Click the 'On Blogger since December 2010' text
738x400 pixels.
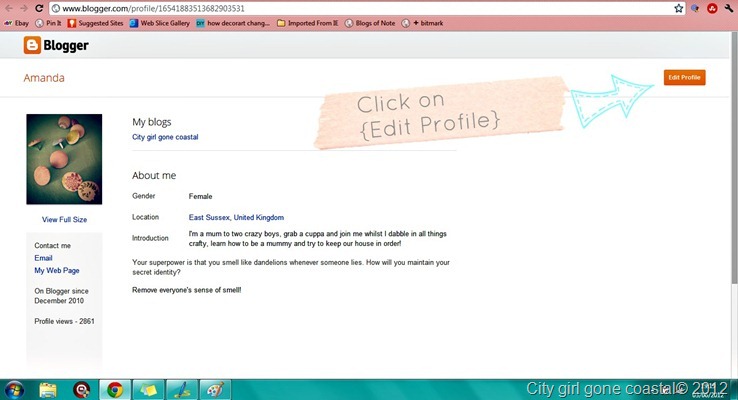coord(61,296)
